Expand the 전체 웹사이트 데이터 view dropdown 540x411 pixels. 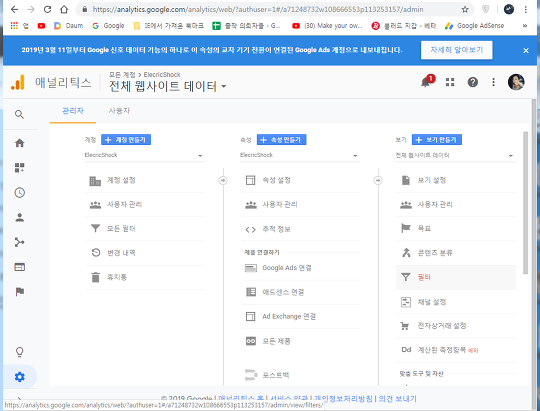coord(455,155)
